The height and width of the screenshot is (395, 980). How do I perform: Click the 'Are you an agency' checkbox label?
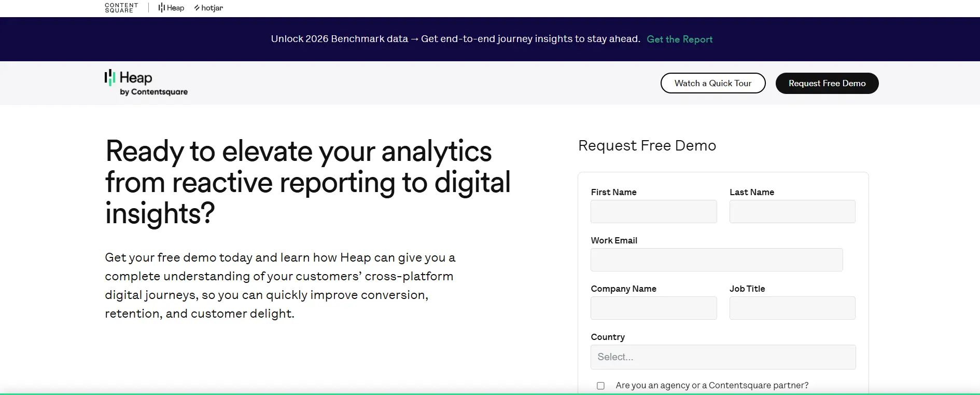point(712,385)
